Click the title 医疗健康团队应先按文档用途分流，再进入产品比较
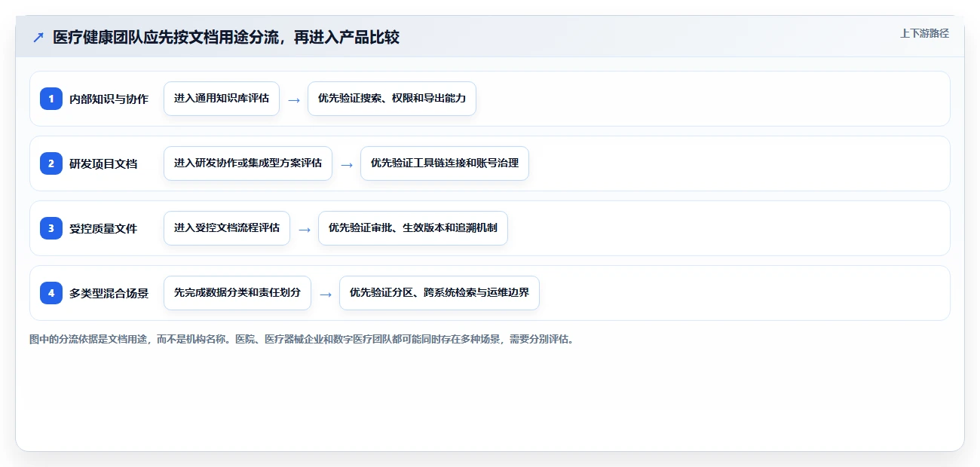The image size is (980, 467). click(x=226, y=37)
